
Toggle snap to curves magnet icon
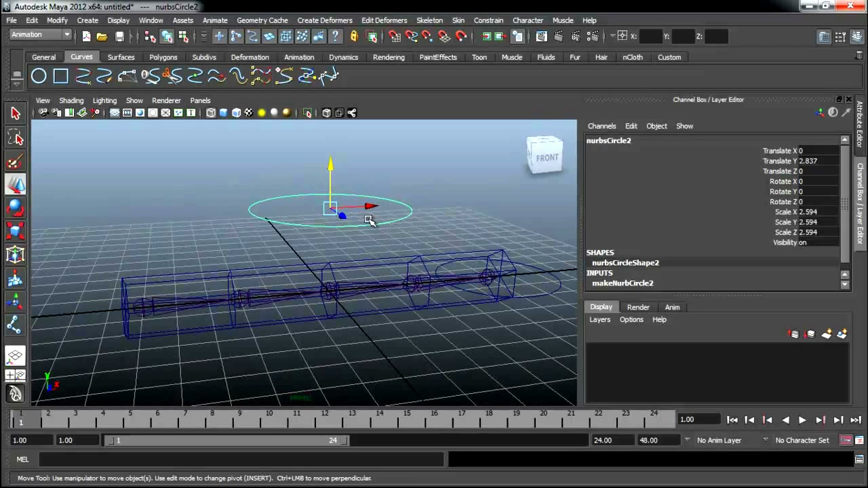[x=411, y=37]
